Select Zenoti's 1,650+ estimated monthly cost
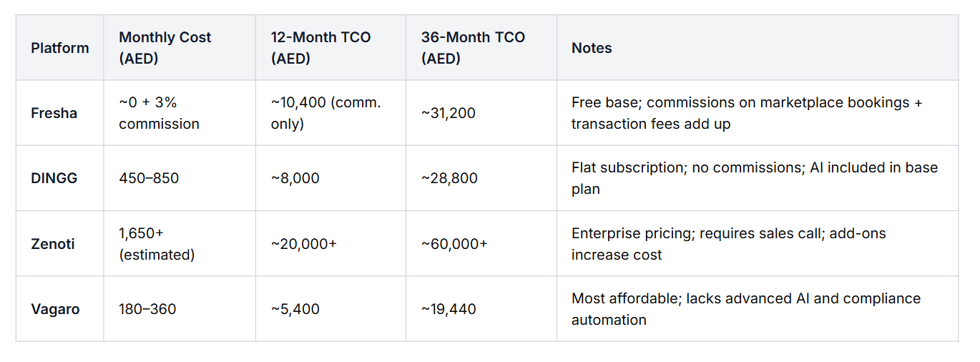The image size is (980, 362). (157, 244)
